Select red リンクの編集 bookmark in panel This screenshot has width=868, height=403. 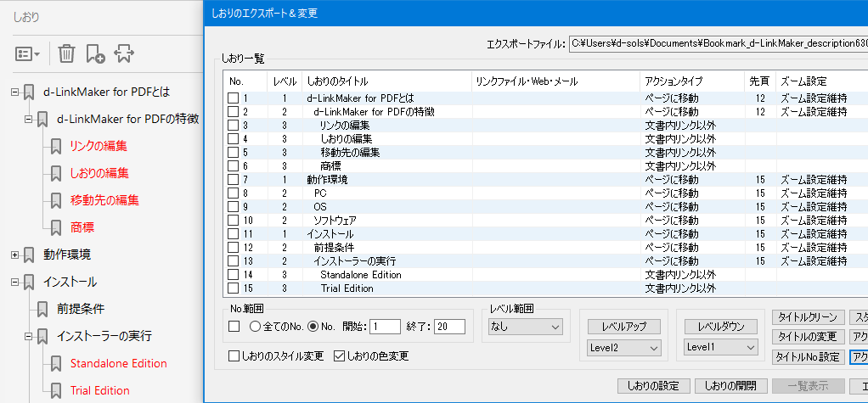(x=99, y=147)
